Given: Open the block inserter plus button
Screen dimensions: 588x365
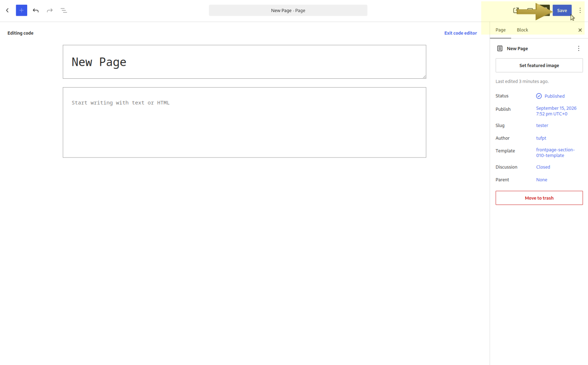Looking at the screenshot, I should [x=21, y=10].
